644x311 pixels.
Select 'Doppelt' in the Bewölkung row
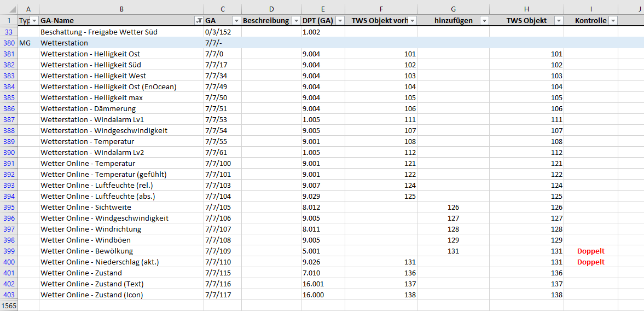pyautogui.click(x=590, y=251)
